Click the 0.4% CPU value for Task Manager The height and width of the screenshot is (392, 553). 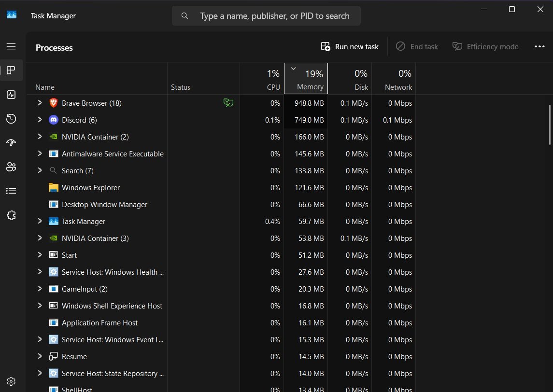tap(272, 222)
